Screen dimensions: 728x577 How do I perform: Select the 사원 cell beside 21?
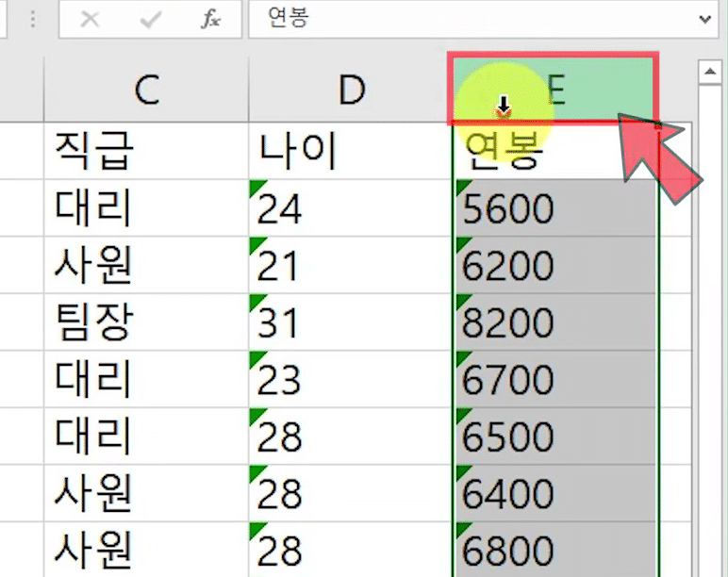click(x=146, y=265)
